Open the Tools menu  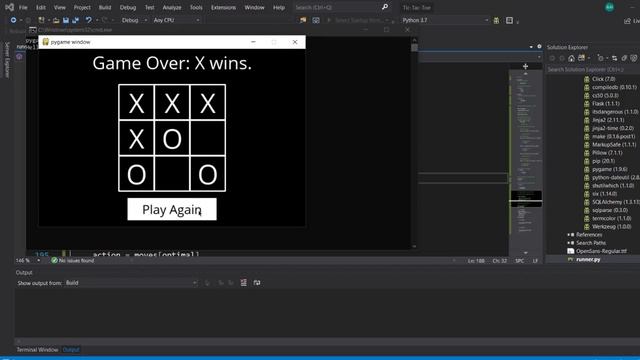pos(196,7)
